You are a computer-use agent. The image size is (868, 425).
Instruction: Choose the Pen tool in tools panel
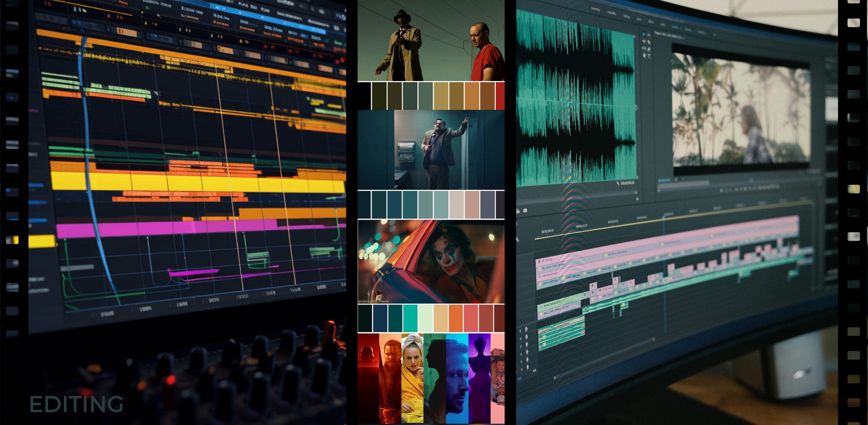click(x=649, y=50)
